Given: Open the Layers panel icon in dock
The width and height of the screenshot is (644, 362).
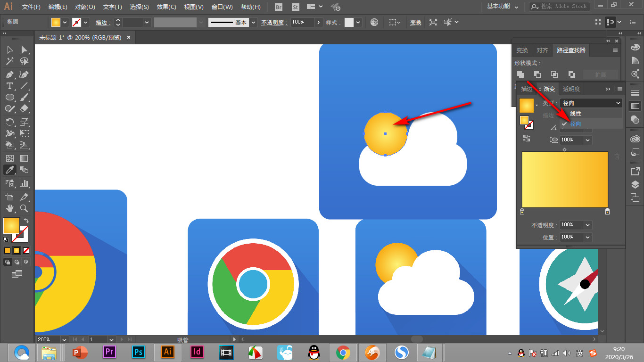Looking at the screenshot, I should [635, 184].
